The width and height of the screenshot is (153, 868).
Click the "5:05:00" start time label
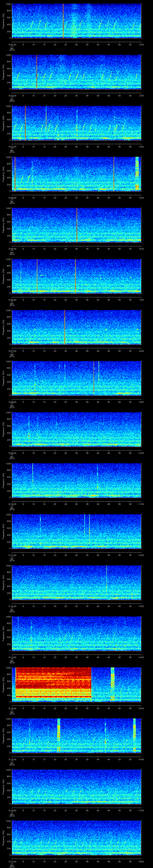click(12, 249)
